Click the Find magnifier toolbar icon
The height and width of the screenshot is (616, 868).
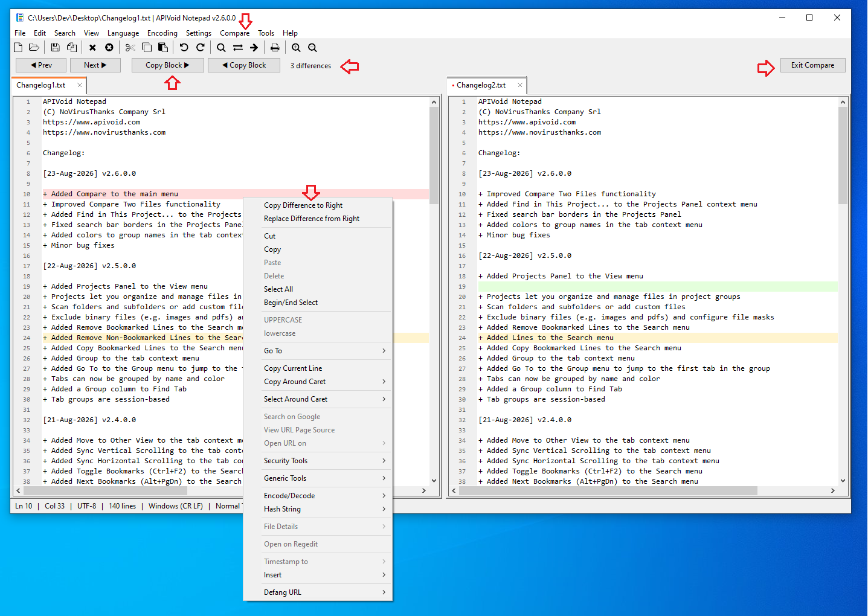221,47
